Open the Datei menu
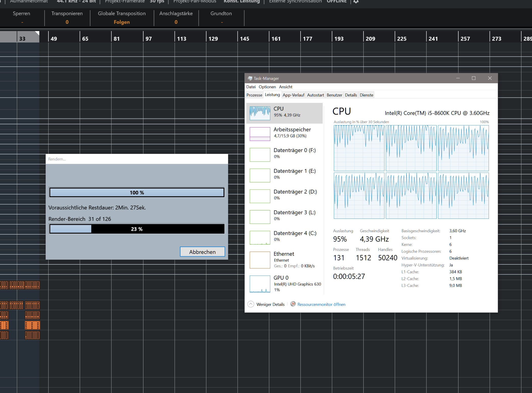 [251, 87]
